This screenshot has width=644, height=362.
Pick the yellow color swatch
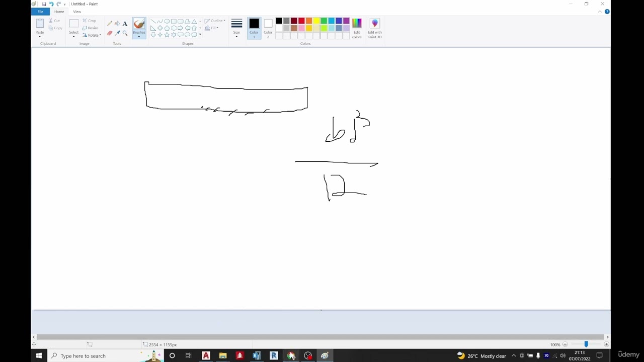pyautogui.click(x=316, y=21)
